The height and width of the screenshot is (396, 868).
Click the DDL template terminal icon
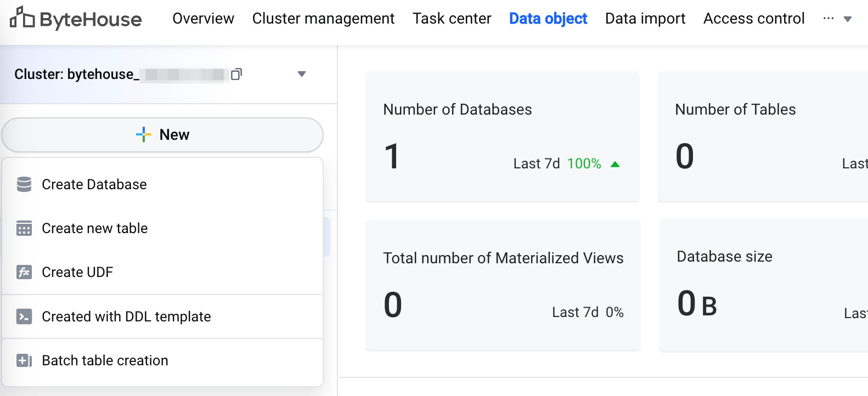click(24, 316)
